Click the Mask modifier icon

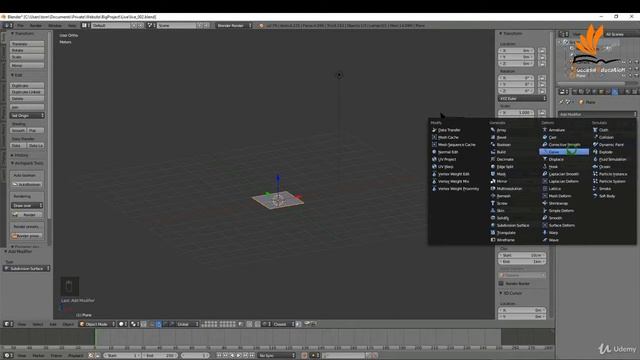pos(493,174)
